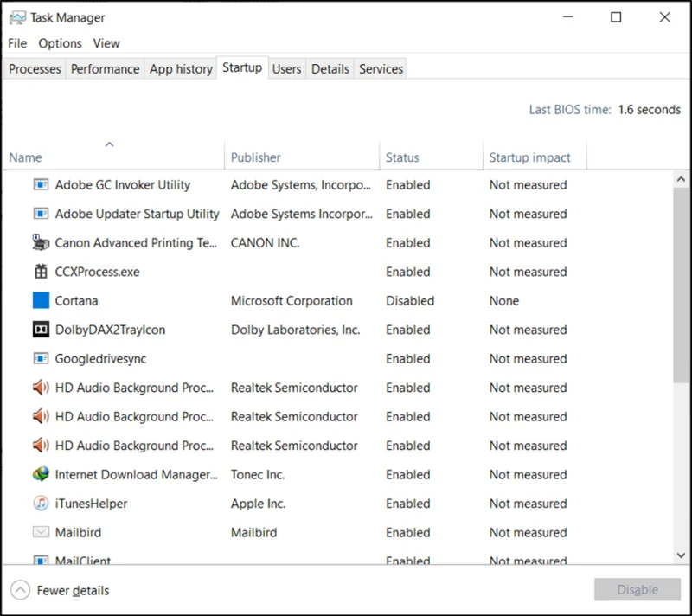Click the scrollbar down arrow
692x616 pixels.
tap(681, 555)
